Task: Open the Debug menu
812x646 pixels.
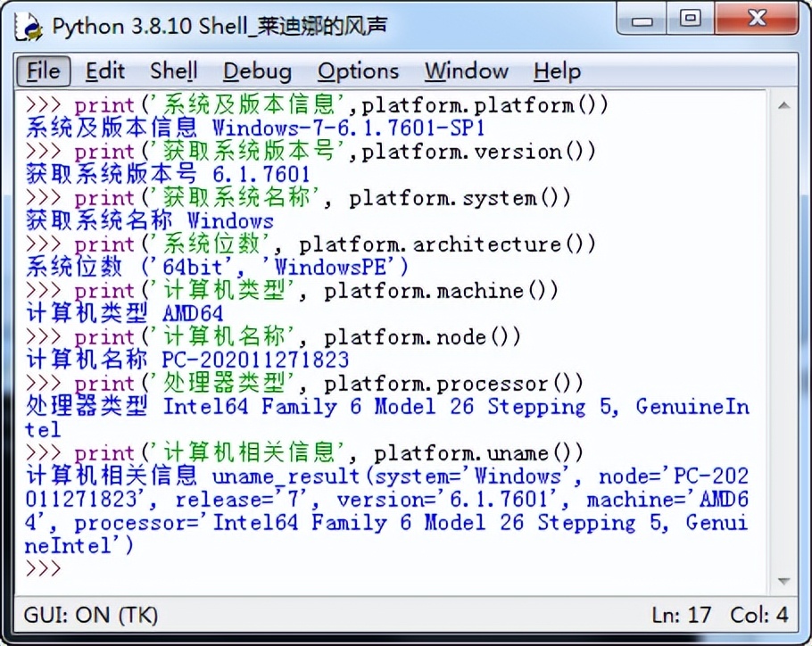Action: [x=255, y=71]
